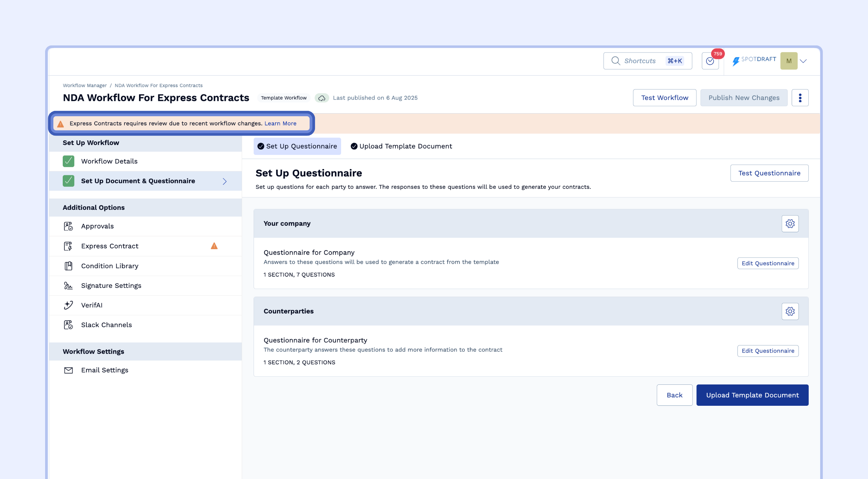Click the Learn More link in banner
The image size is (868, 479).
pos(280,123)
